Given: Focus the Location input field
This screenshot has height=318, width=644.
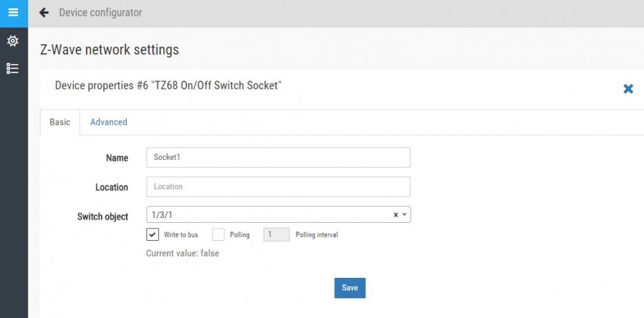Looking at the screenshot, I should 278,187.
